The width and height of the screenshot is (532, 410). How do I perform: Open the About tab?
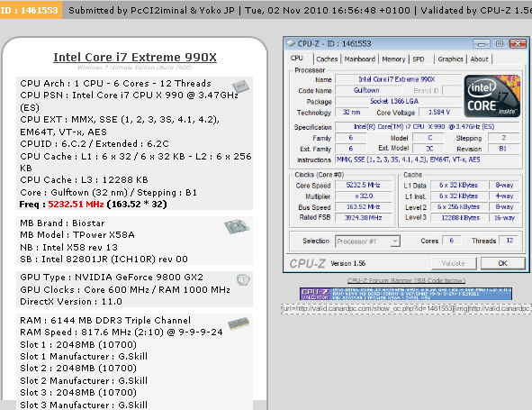[479, 59]
